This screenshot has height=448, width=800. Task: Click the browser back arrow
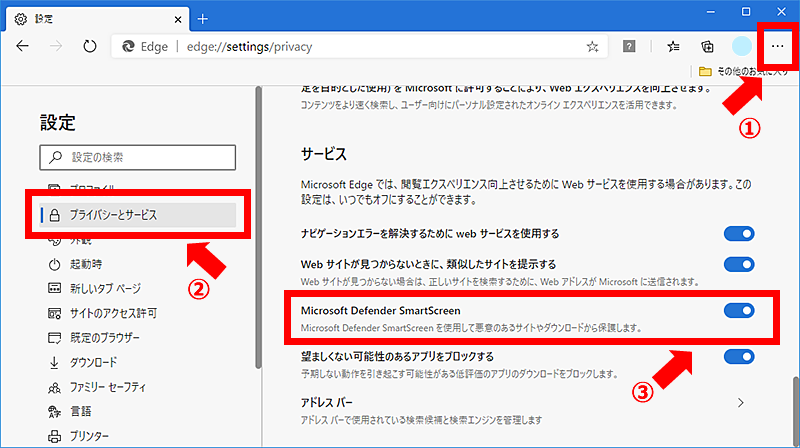click(23, 46)
